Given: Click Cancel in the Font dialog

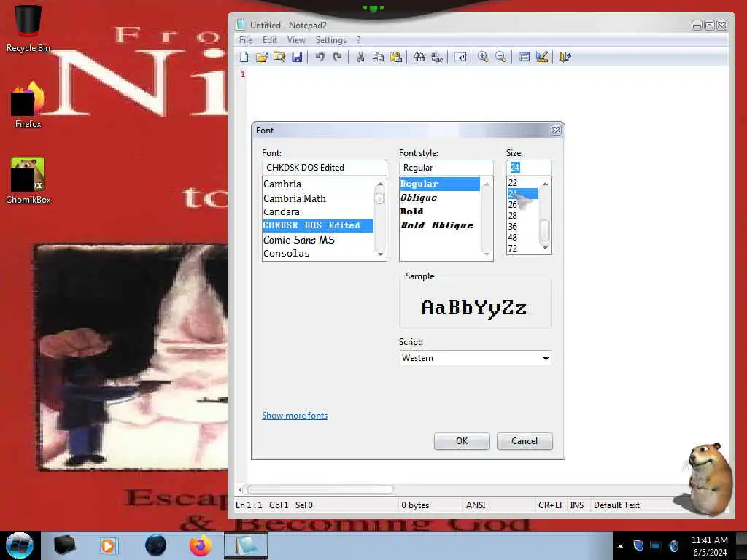Looking at the screenshot, I should pos(525,441).
